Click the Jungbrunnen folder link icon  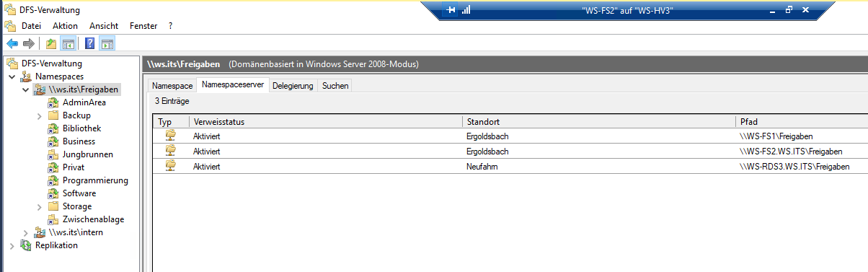[53, 154]
